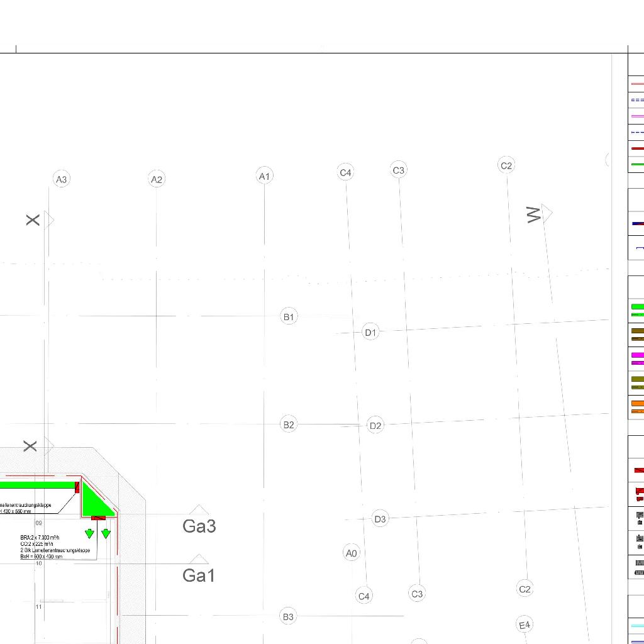
Task: Click the row number 10 label
Action: click(38, 563)
